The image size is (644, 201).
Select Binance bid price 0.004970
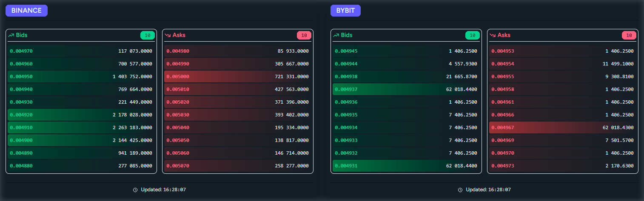click(21, 51)
